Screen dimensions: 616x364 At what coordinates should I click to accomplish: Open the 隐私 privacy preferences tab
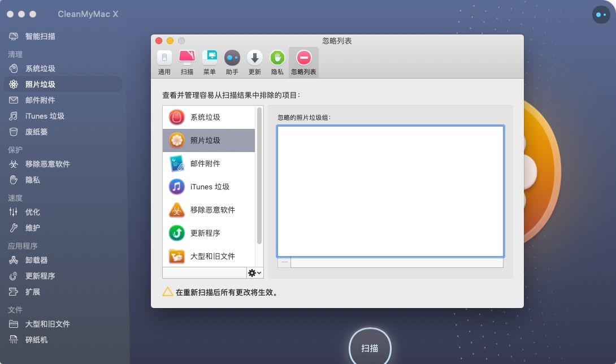277,63
